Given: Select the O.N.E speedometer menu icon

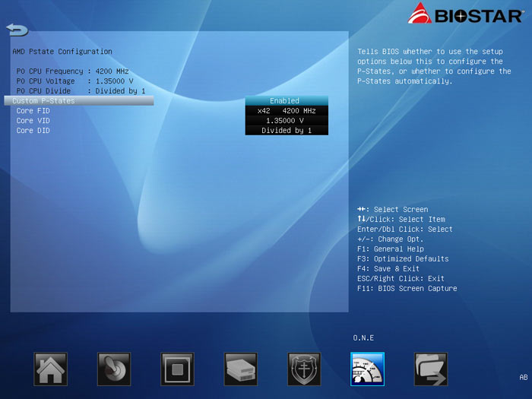Looking at the screenshot, I should click(367, 369).
